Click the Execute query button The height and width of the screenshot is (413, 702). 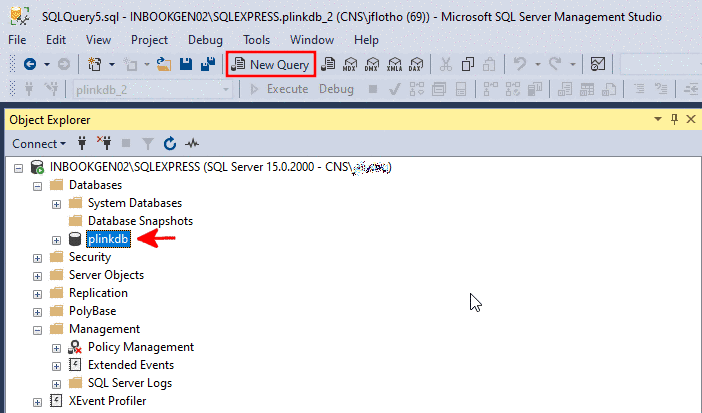[x=278, y=89]
